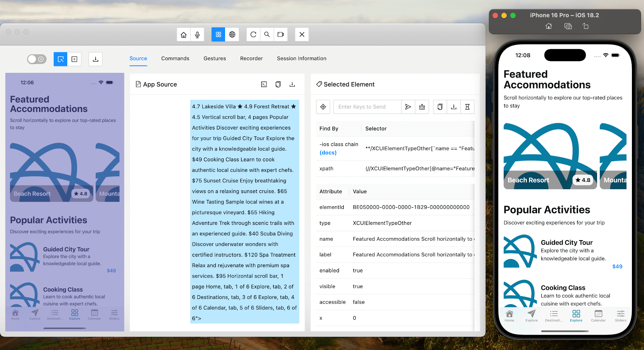Rotate the Simulator device icon

pyautogui.click(x=586, y=26)
